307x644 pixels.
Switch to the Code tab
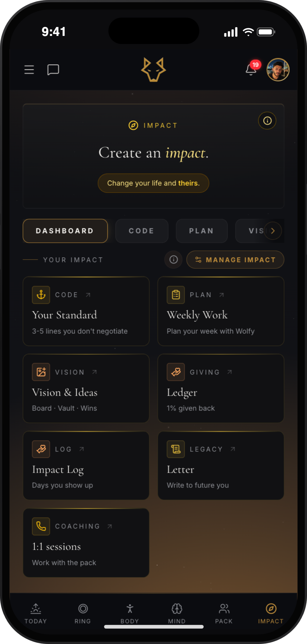(x=142, y=231)
